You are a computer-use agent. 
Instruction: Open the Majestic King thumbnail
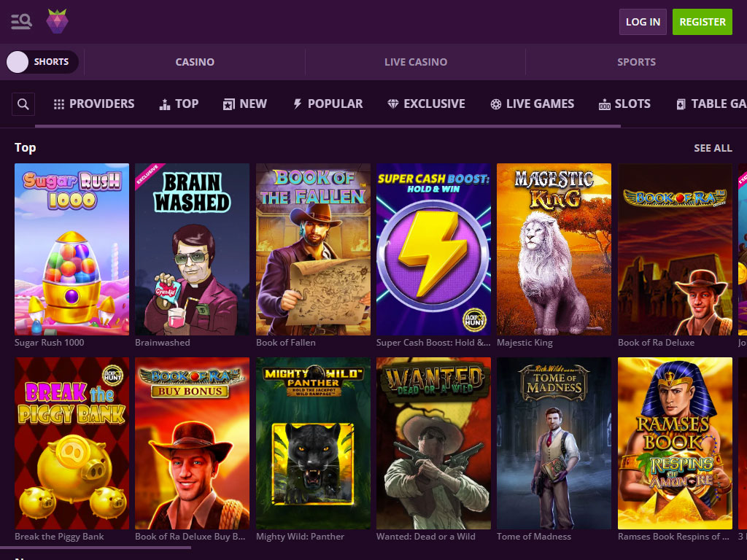click(x=554, y=249)
